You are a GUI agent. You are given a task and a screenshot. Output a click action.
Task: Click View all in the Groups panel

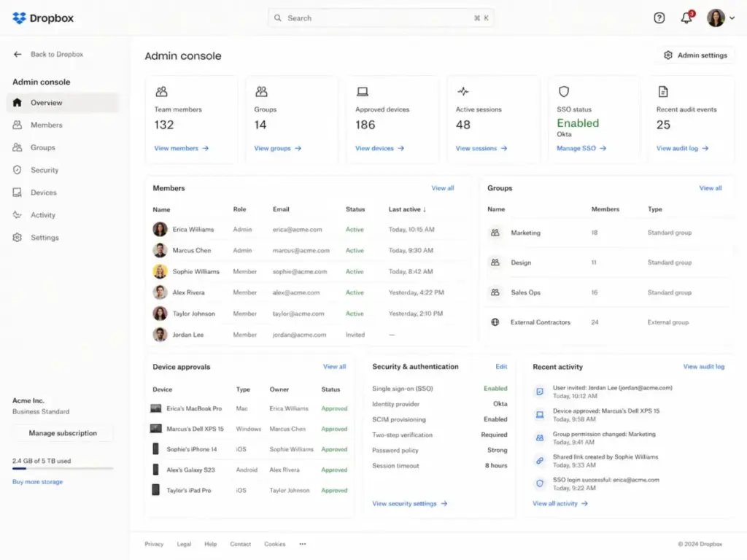[x=711, y=188]
